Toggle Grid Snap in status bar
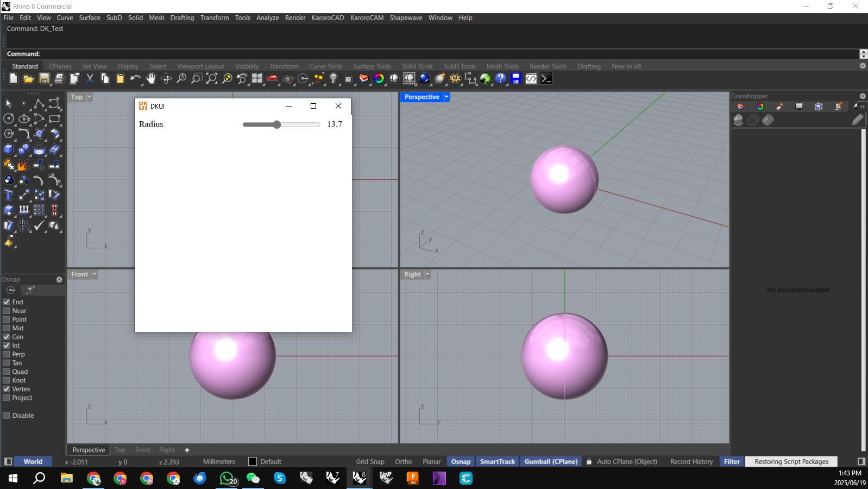The width and height of the screenshot is (868, 489). click(370, 462)
